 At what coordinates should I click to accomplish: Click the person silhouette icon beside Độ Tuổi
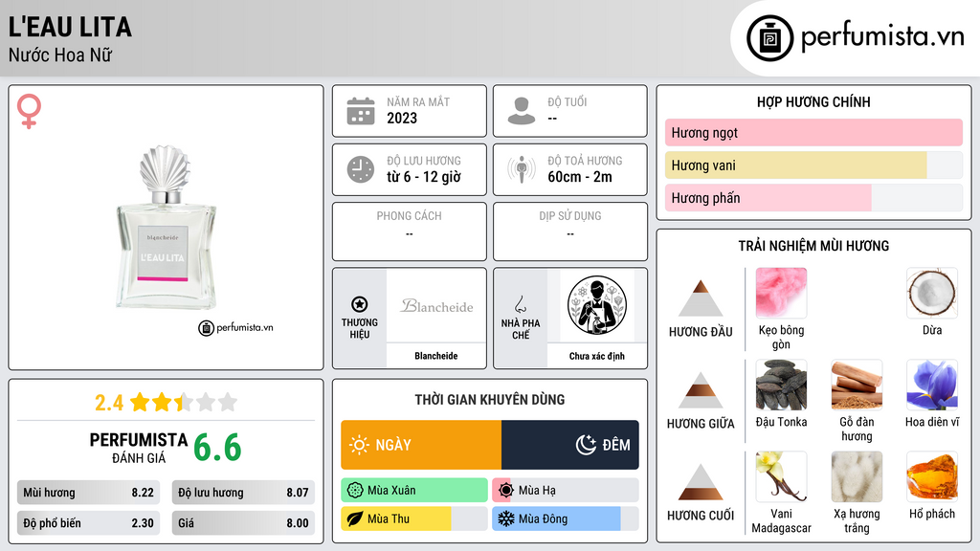pyautogui.click(x=522, y=111)
